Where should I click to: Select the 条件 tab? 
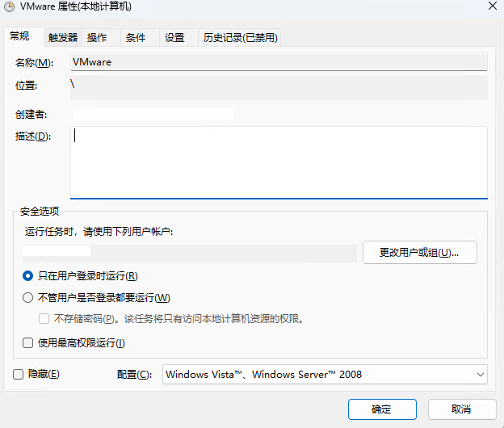tap(136, 38)
